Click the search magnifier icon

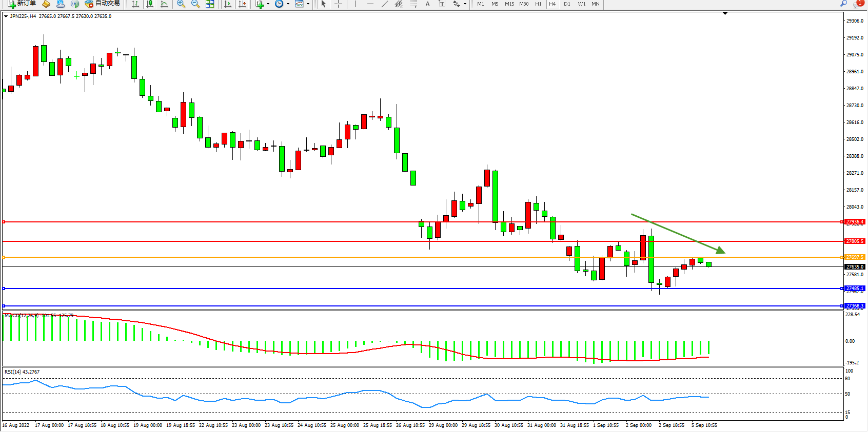(843, 4)
